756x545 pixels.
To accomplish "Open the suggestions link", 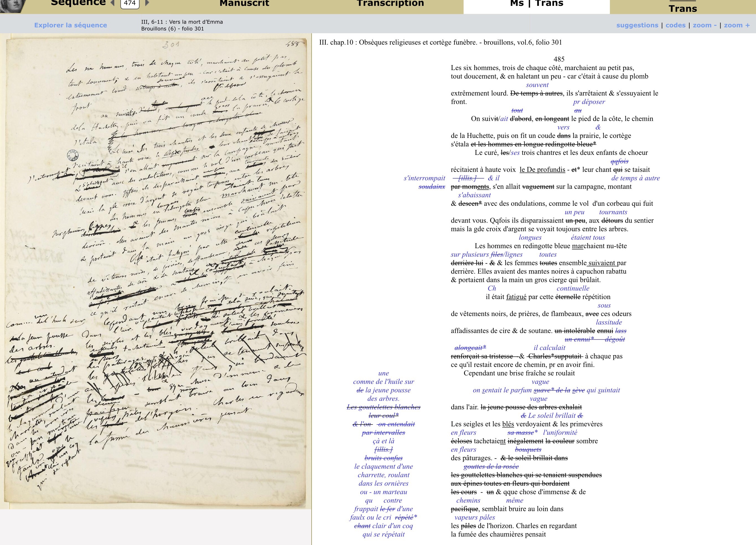I will pos(637,25).
